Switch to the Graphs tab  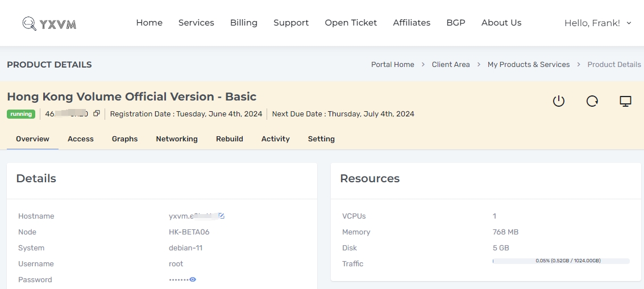[x=125, y=139]
